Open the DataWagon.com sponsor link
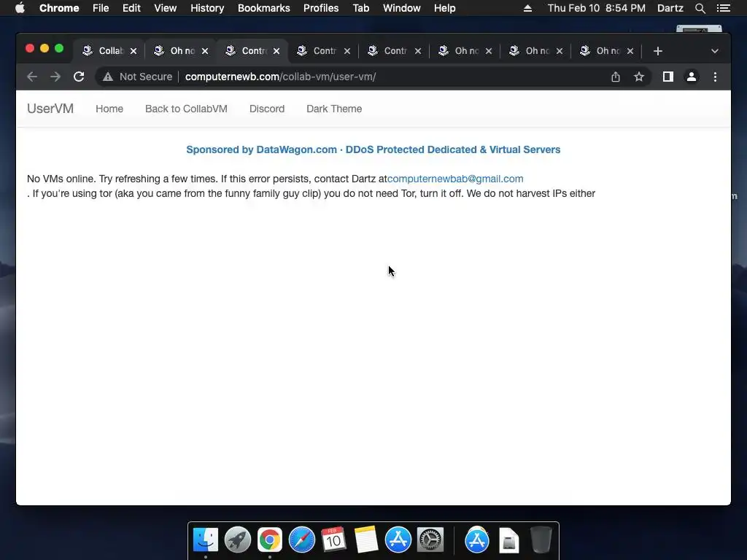This screenshot has width=747, height=560. point(373,149)
